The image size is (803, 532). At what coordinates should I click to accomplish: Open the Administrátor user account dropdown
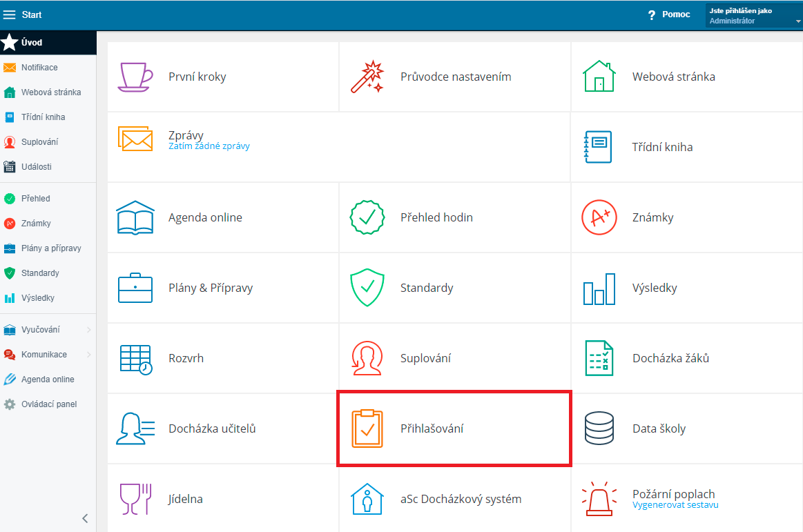tap(754, 16)
